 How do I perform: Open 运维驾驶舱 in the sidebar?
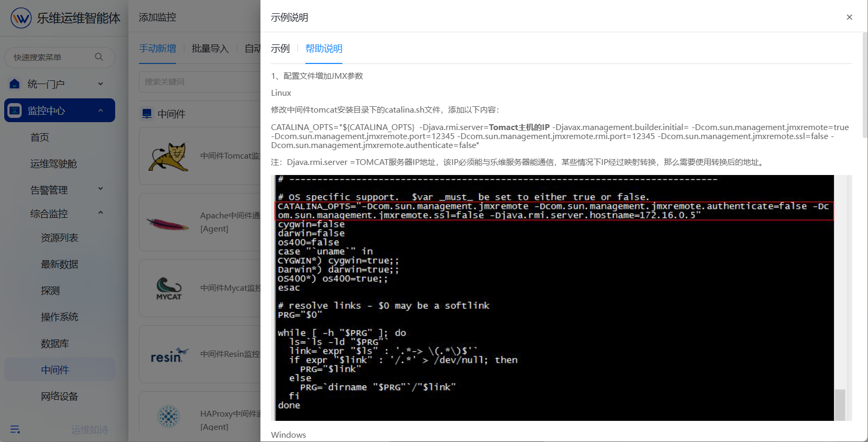point(53,164)
